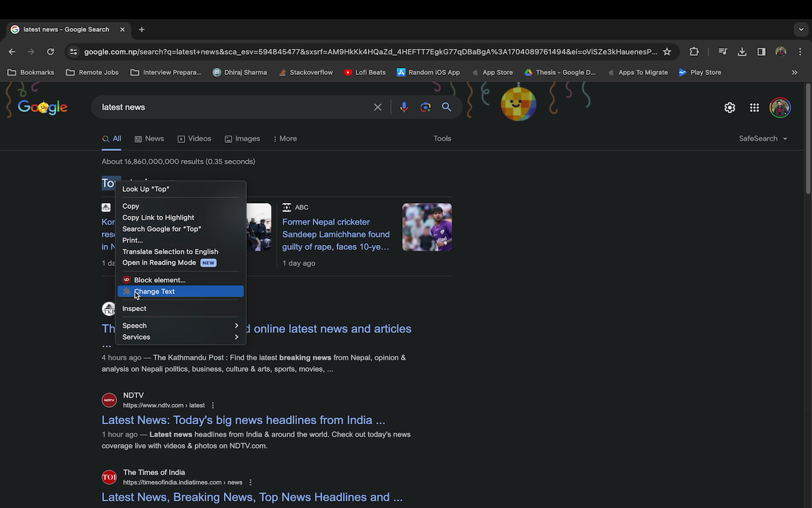Expand the Speech submenu
812x508 pixels.
click(x=134, y=325)
